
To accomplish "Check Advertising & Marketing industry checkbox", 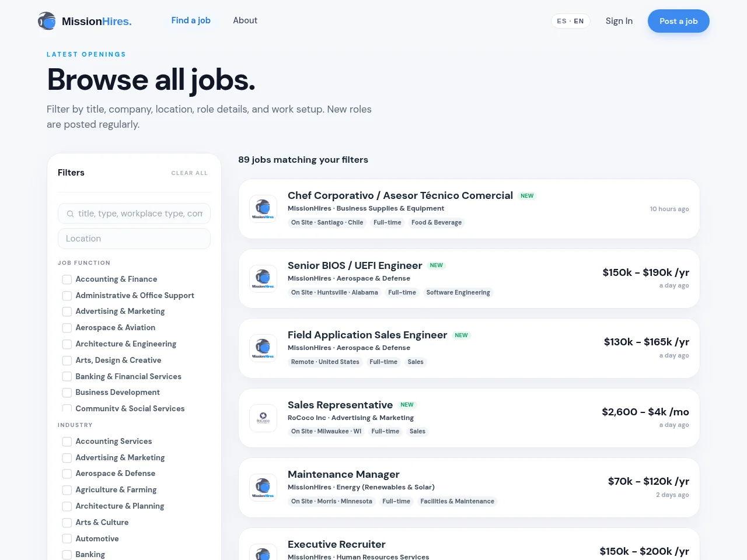I will point(67,458).
